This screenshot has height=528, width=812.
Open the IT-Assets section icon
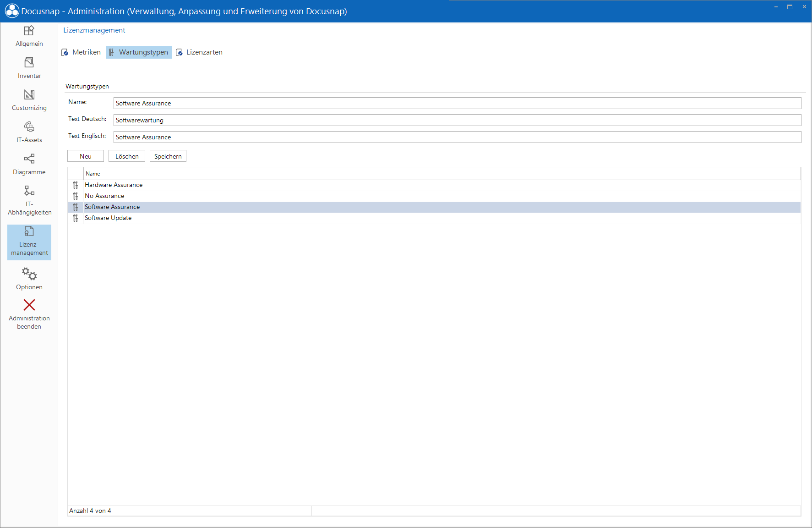29,127
